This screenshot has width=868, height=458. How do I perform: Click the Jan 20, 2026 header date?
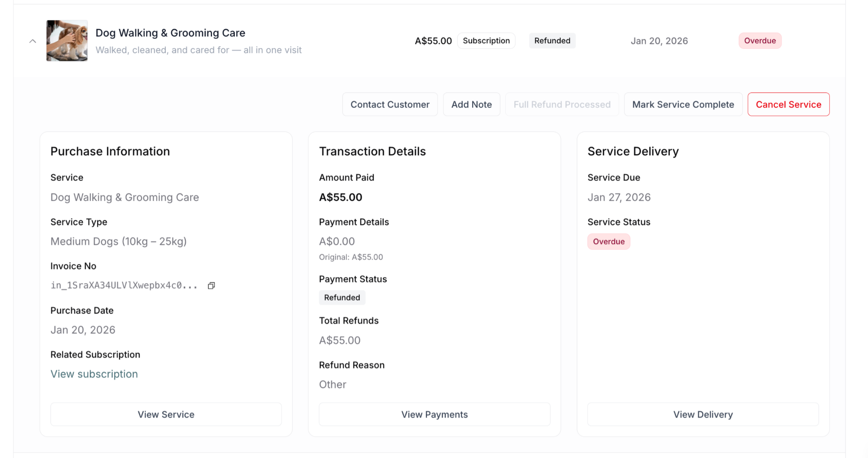pos(659,41)
